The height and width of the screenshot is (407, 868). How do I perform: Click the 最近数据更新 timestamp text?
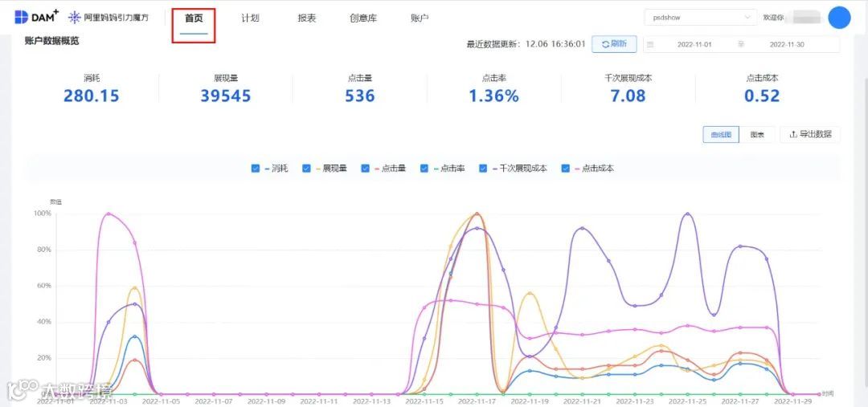(526, 44)
